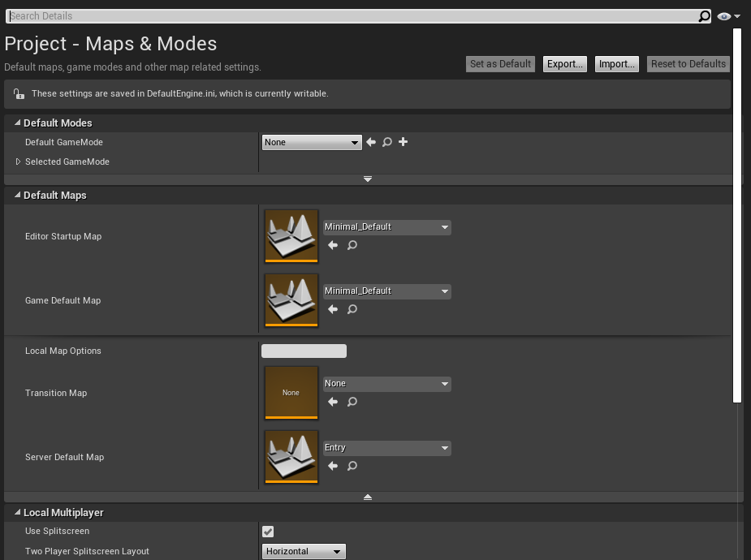Click the search magnifier in Search Details bar

pos(704,16)
